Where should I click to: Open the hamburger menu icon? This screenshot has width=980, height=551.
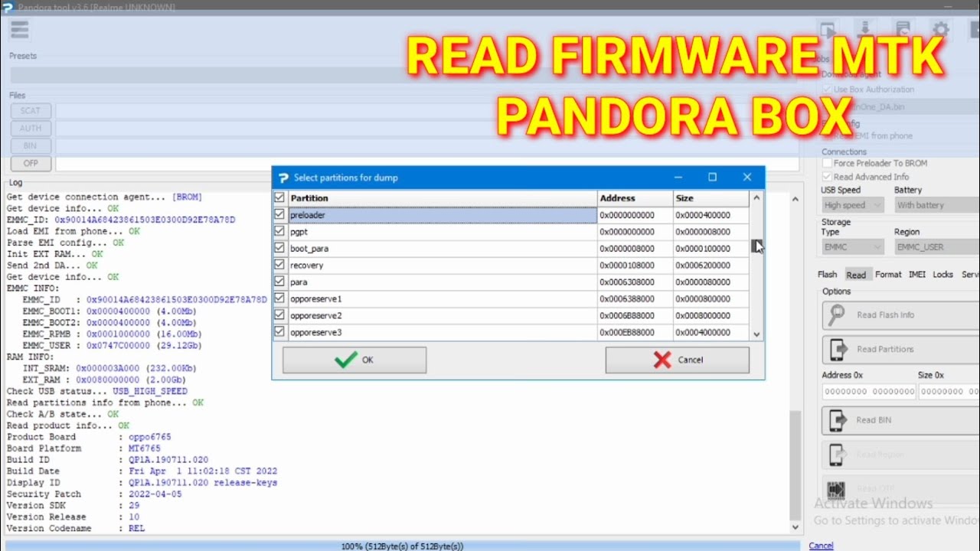[x=19, y=30]
